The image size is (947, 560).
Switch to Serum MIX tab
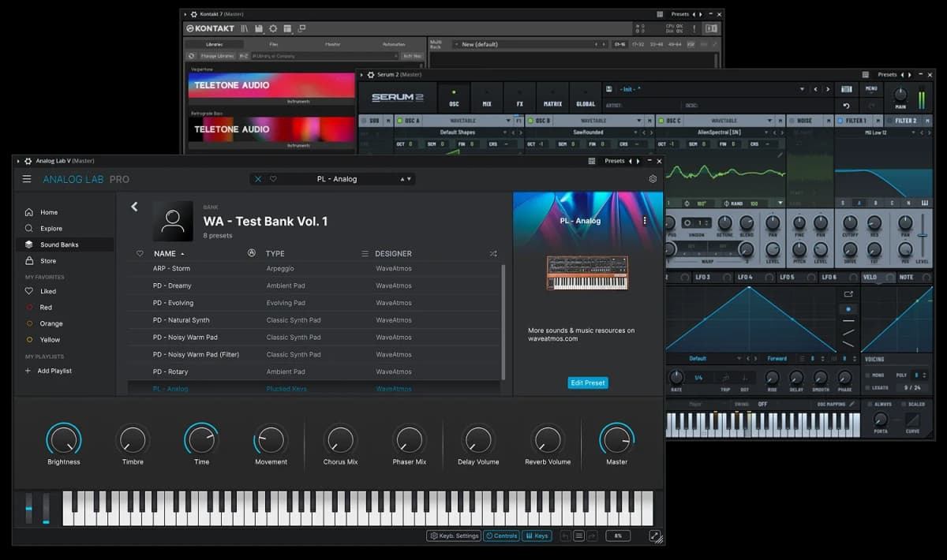487,98
